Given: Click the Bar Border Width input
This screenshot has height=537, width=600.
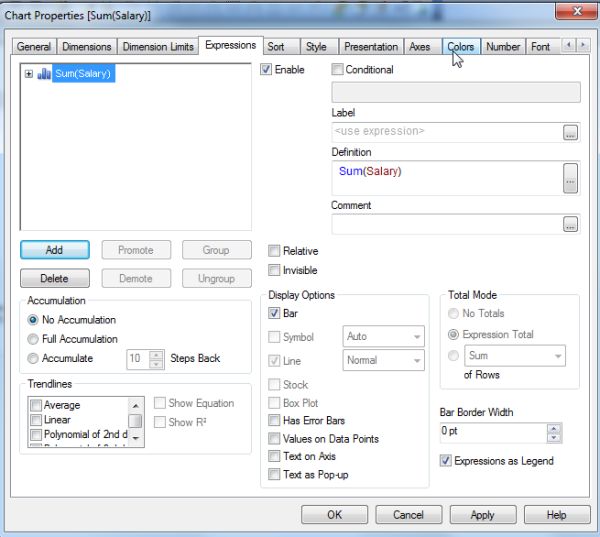Looking at the screenshot, I should click(494, 433).
